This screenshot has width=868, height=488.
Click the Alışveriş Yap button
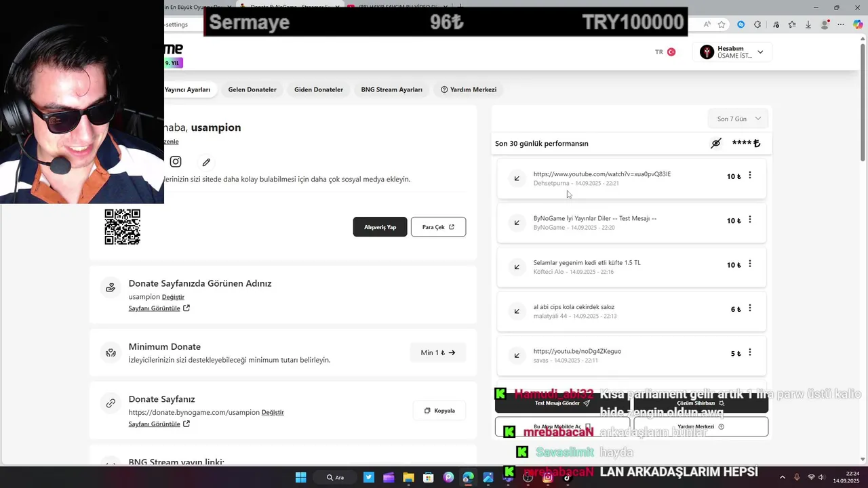click(x=380, y=227)
